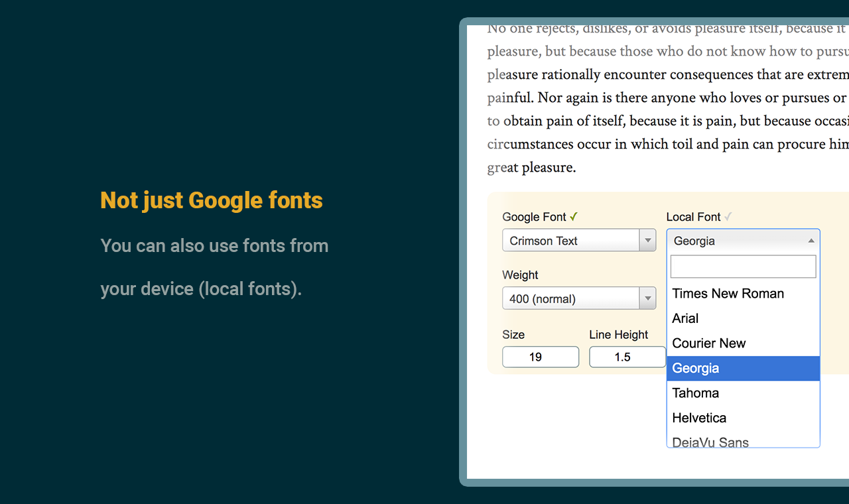Image resolution: width=849 pixels, height=504 pixels.
Task: Toggle the grey checkmark beside Local Font
Action: click(728, 217)
